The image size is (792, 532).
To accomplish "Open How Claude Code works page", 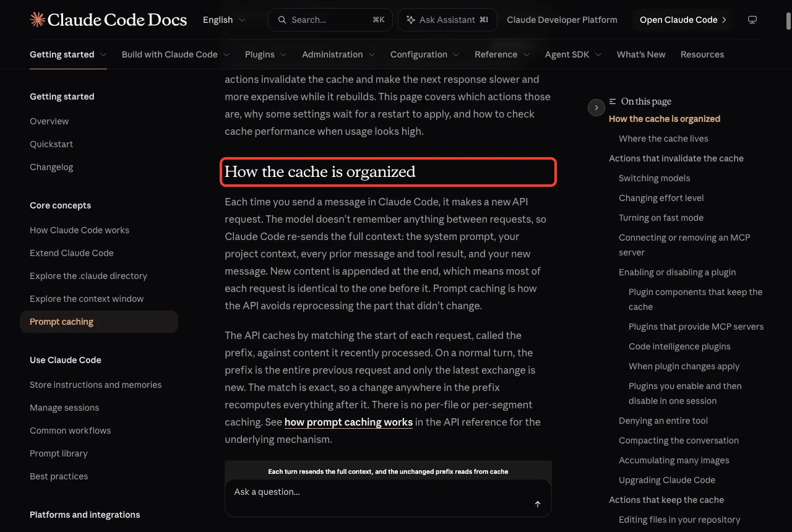I will (80, 230).
